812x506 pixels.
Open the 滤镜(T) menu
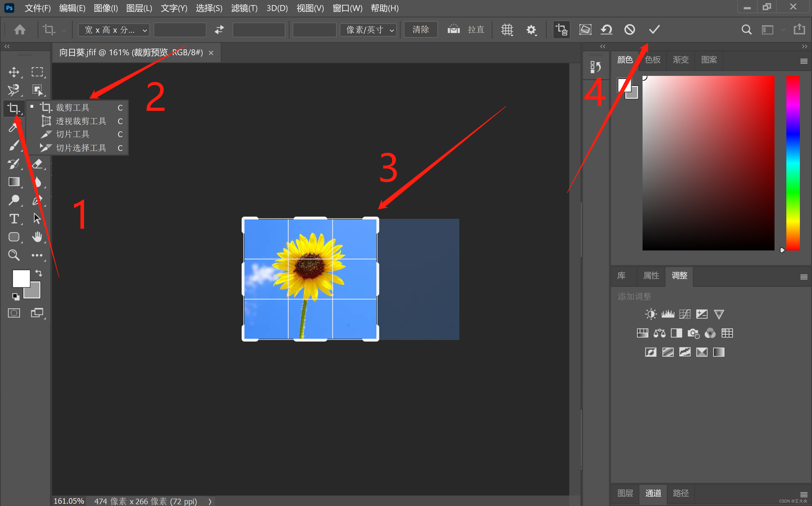tap(244, 8)
